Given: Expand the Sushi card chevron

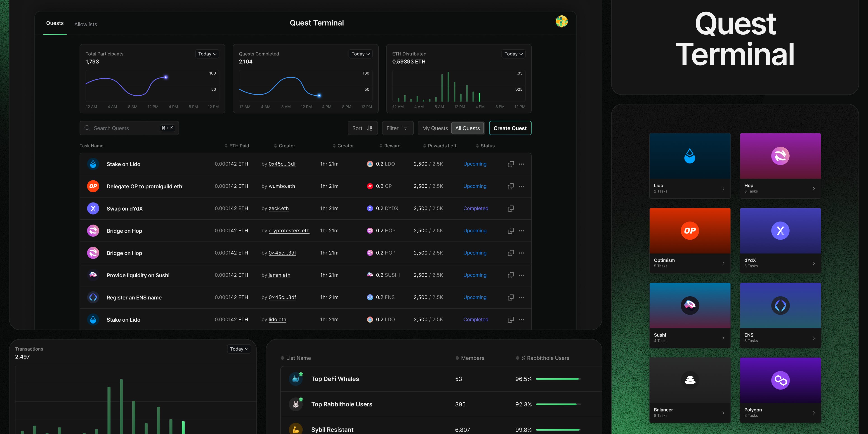Looking at the screenshot, I should pyautogui.click(x=723, y=338).
